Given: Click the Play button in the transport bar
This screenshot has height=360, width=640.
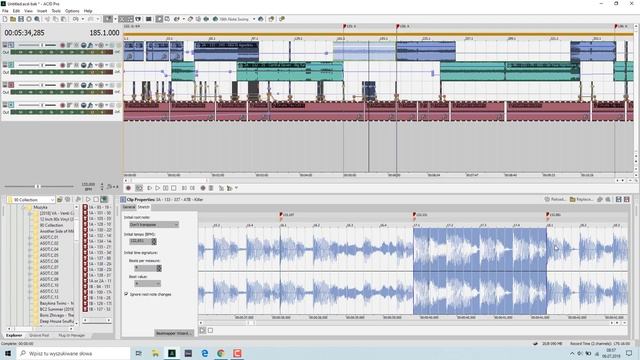Looking at the screenshot, I should 157,188.
